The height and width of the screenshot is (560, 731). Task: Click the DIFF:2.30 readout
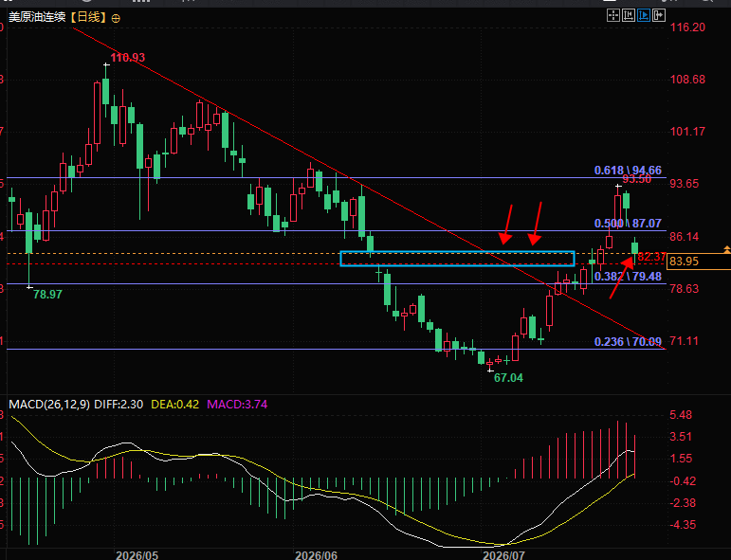(119, 404)
